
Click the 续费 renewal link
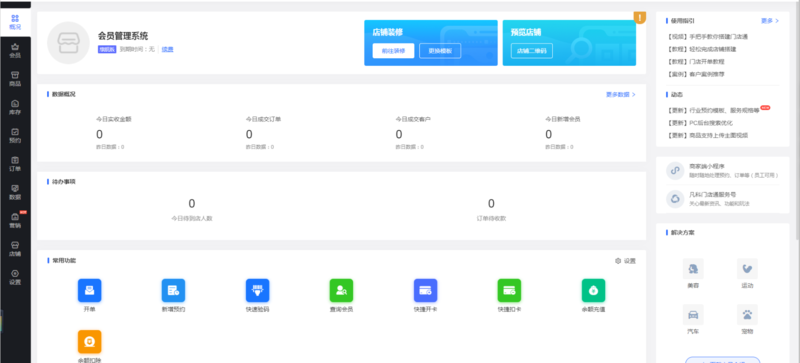[167, 50]
